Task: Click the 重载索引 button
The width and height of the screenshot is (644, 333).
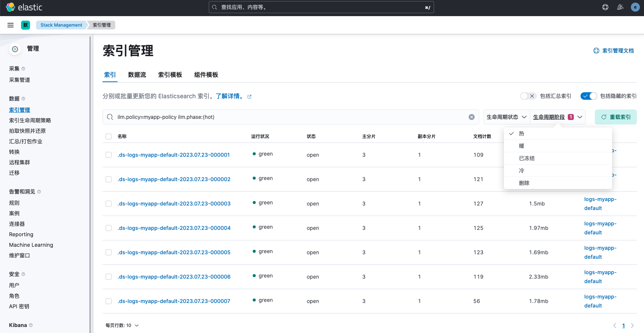Action: pos(616,117)
